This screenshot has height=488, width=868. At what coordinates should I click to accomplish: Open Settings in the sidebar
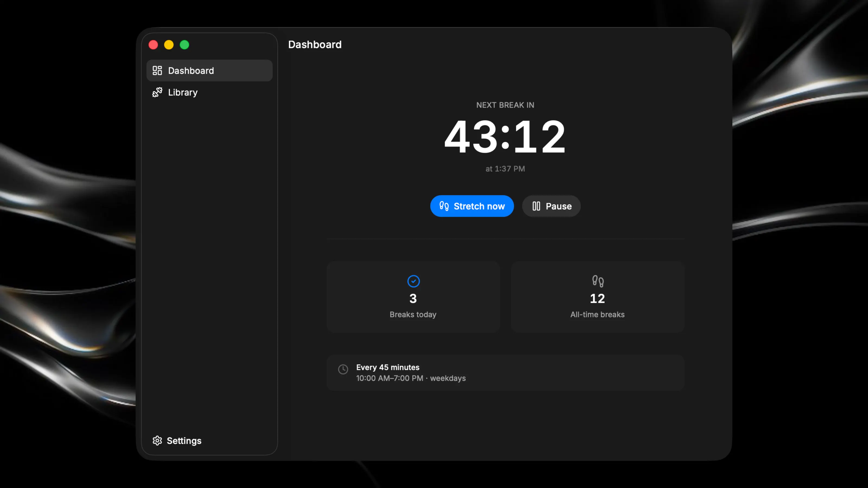[177, 441]
